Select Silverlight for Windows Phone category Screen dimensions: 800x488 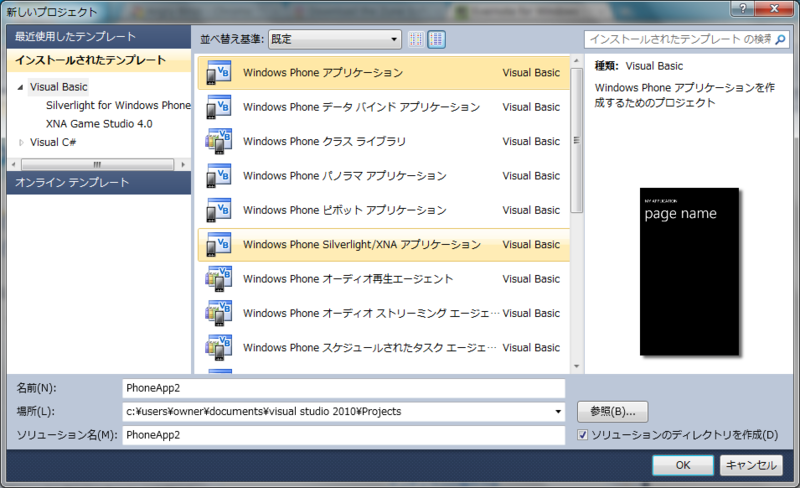click(x=118, y=105)
